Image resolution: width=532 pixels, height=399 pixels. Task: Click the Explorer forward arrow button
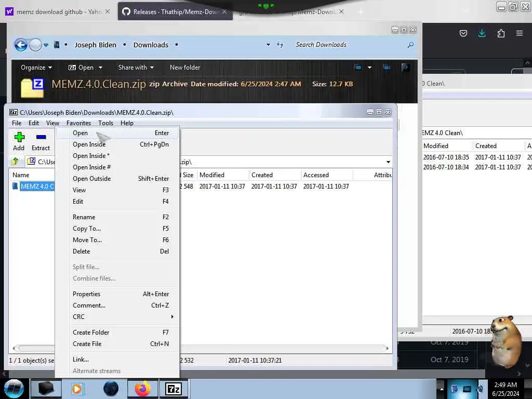coord(35,45)
